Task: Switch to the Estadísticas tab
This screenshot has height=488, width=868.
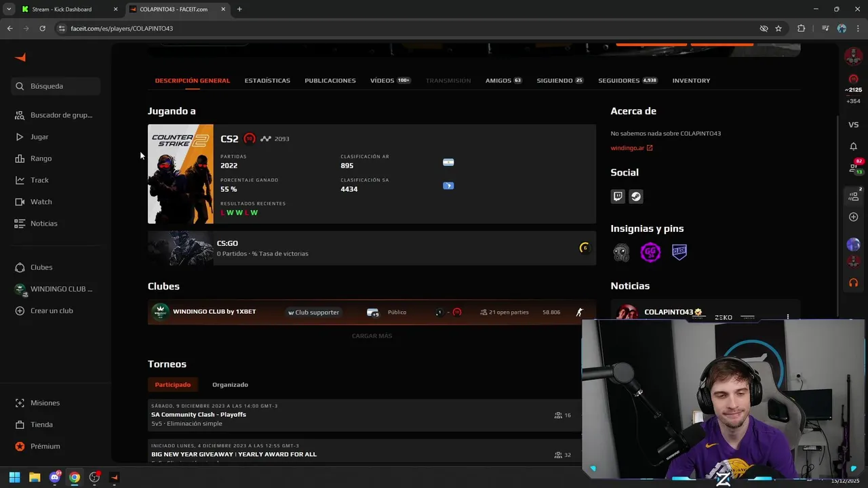Action: pyautogui.click(x=267, y=81)
